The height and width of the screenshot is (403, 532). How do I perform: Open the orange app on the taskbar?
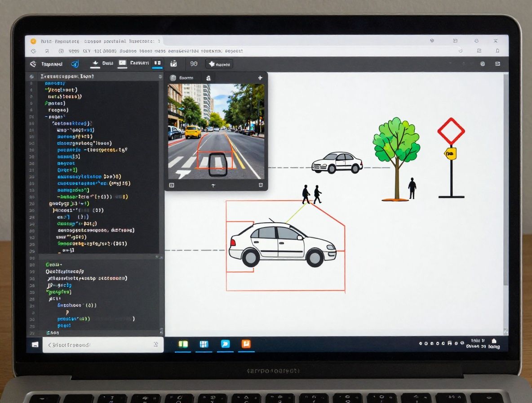[246, 344]
